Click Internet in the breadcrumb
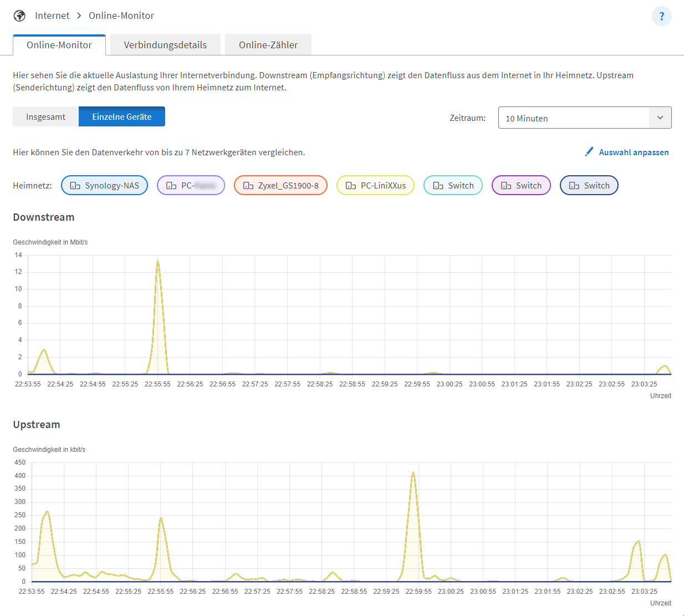Image resolution: width=684 pixels, height=616 pixels. pos(52,16)
